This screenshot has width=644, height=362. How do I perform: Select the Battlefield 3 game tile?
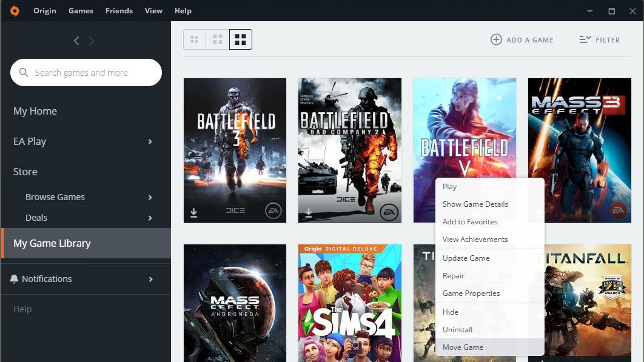point(235,151)
